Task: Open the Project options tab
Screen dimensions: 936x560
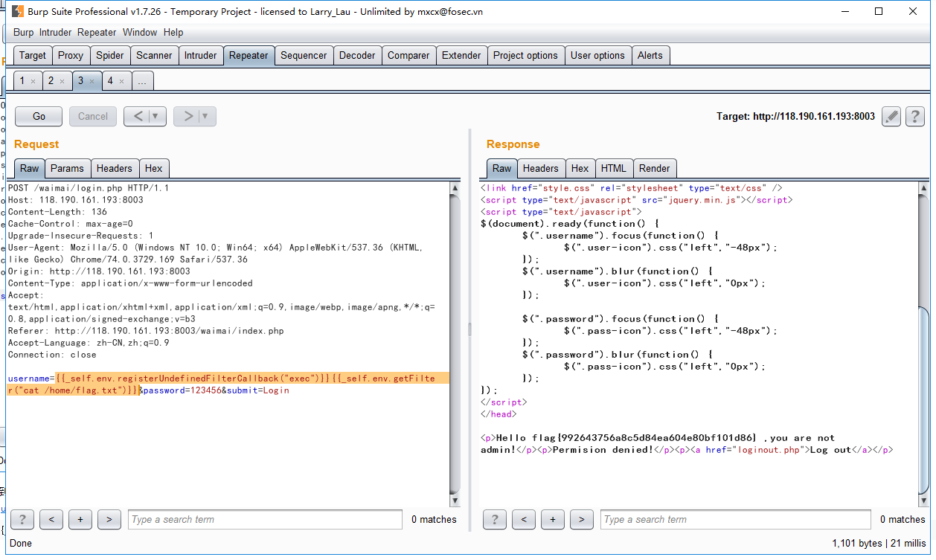Action: point(525,55)
